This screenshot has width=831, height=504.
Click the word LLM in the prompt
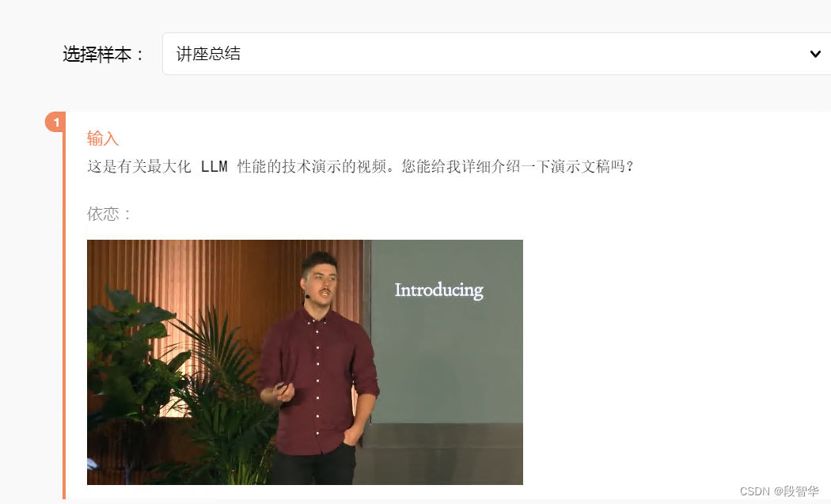[214, 166]
